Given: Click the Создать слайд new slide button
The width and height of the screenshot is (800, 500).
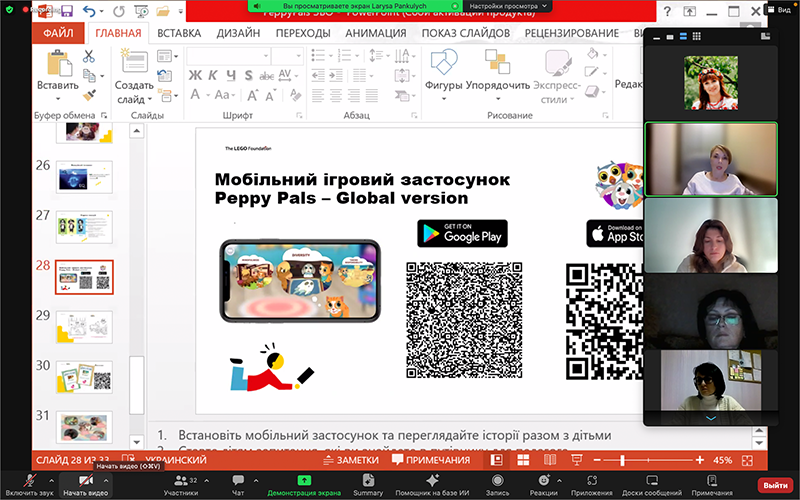Looking at the screenshot, I should pyautogui.click(x=134, y=76).
